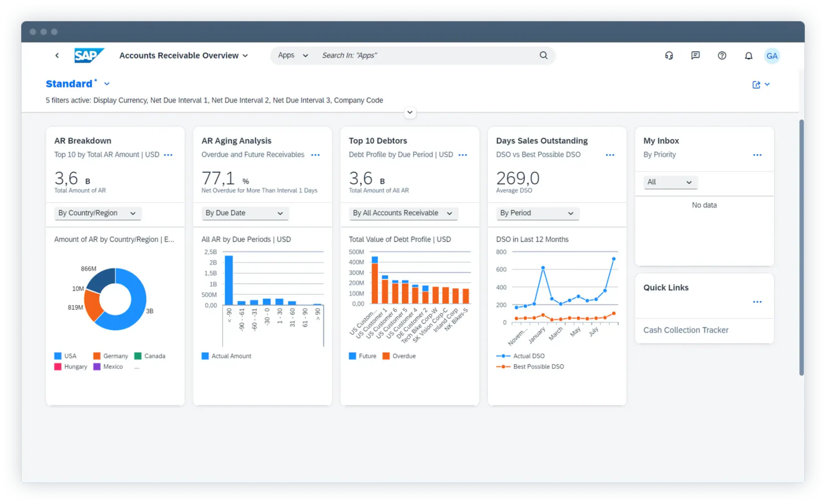Click the No data text in My Inbox
The height and width of the screenshot is (504, 826).
[x=704, y=205]
